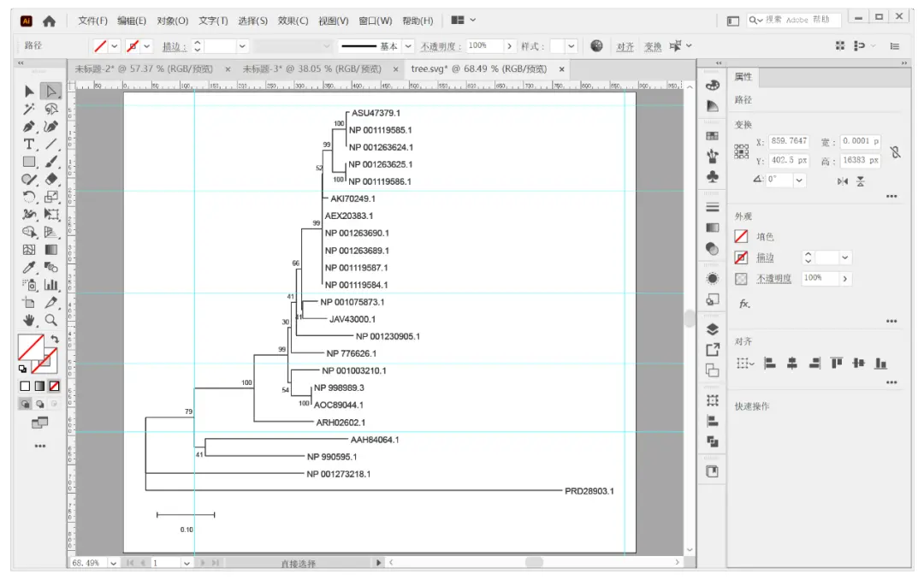Click the X coordinate field 859.7647

[789, 141]
